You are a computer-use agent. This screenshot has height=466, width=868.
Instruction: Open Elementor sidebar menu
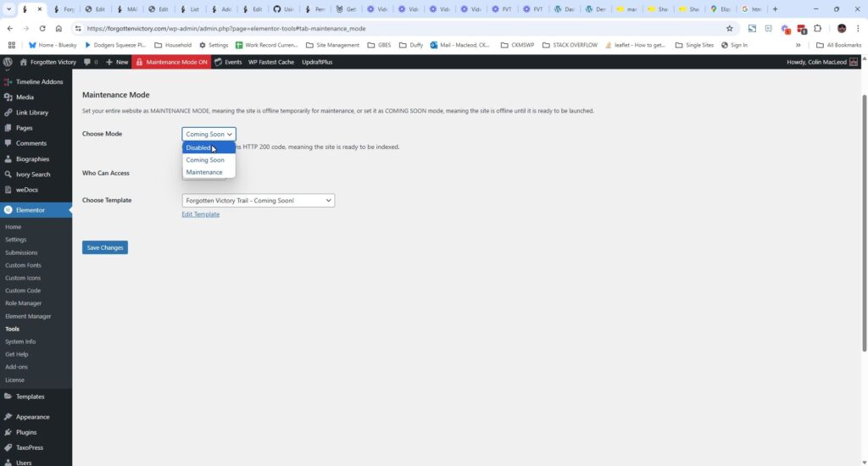coord(36,210)
